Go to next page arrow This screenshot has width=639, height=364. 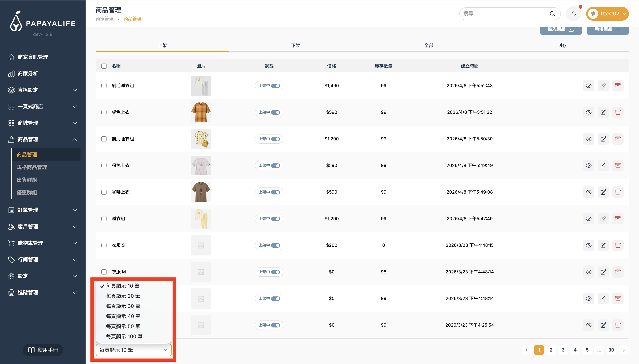click(624, 350)
